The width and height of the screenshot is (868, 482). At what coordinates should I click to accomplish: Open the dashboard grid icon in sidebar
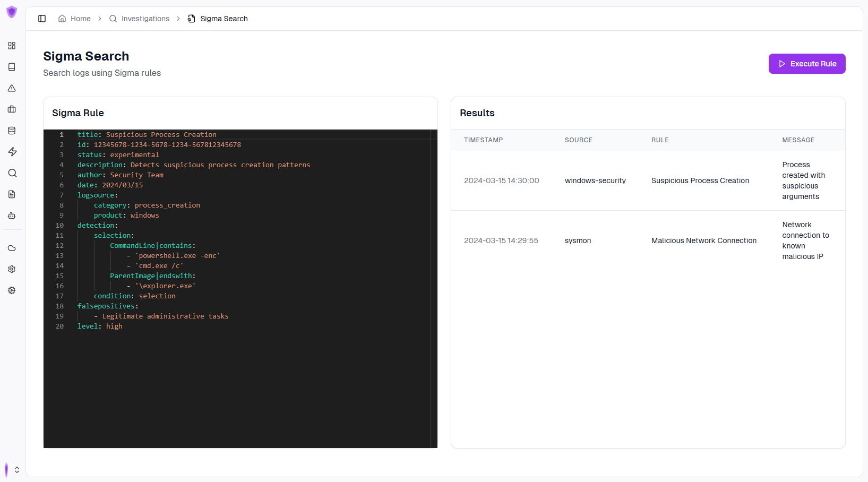(x=12, y=46)
